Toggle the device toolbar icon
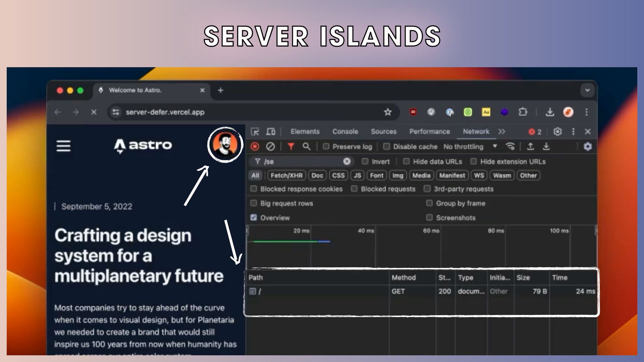644x362 pixels. click(x=271, y=131)
